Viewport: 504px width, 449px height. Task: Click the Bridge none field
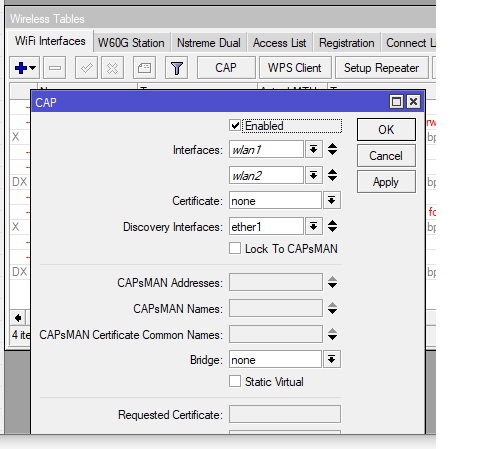point(275,359)
